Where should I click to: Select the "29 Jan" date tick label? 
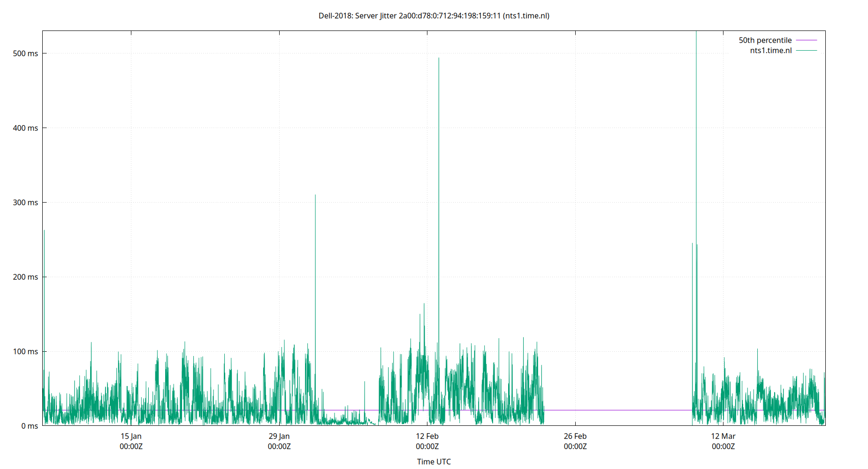(x=279, y=436)
